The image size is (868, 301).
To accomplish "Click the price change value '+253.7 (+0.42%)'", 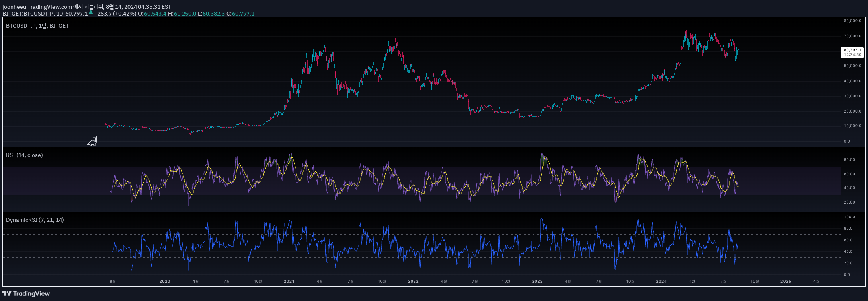I will pos(115,14).
